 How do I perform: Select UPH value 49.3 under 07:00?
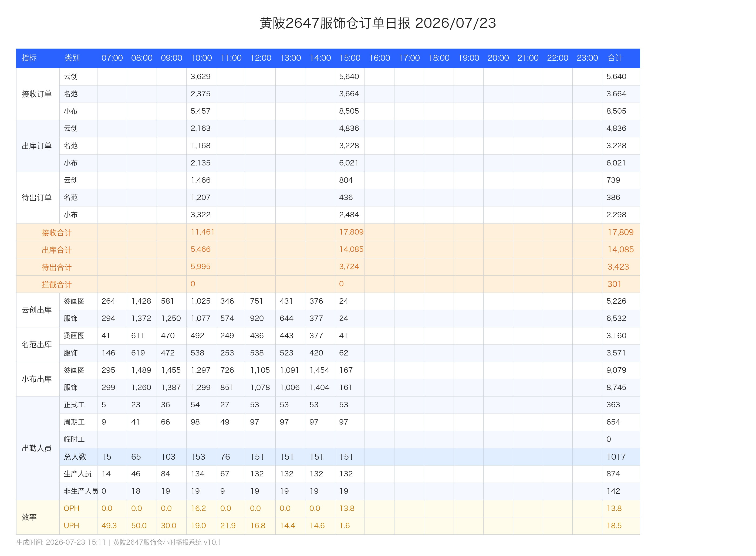(109, 526)
